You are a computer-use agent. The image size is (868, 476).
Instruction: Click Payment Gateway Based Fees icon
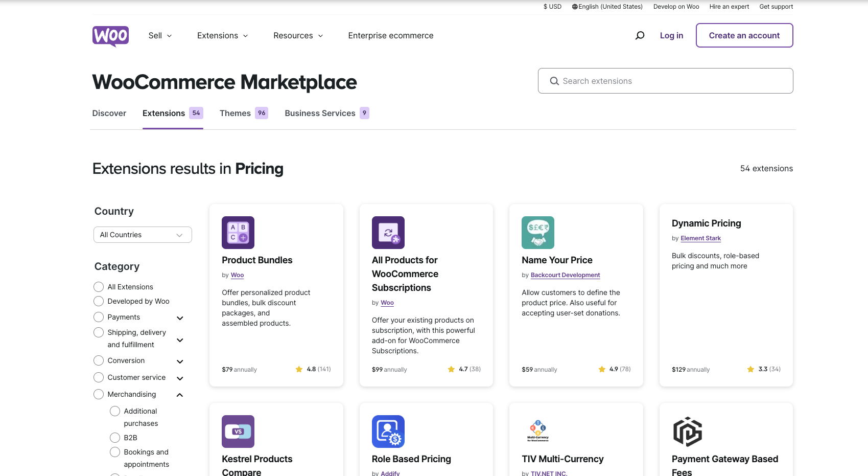[x=688, y=432]
